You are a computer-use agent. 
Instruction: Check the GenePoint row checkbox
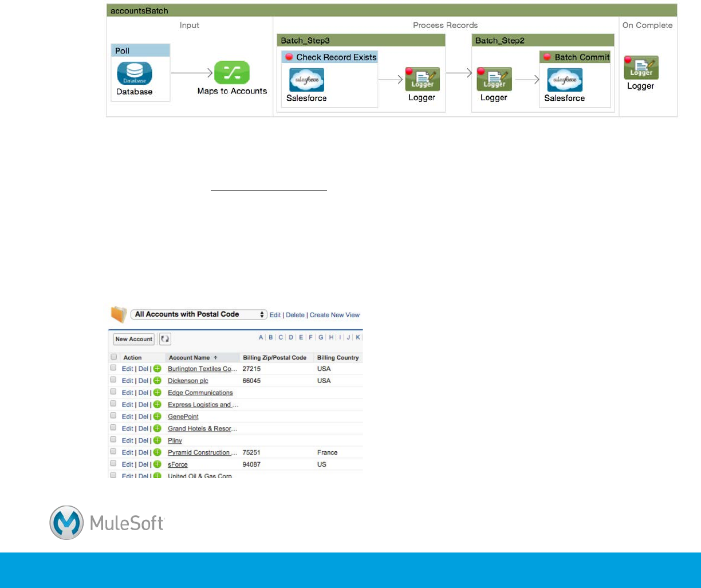(x=113, y=416)
